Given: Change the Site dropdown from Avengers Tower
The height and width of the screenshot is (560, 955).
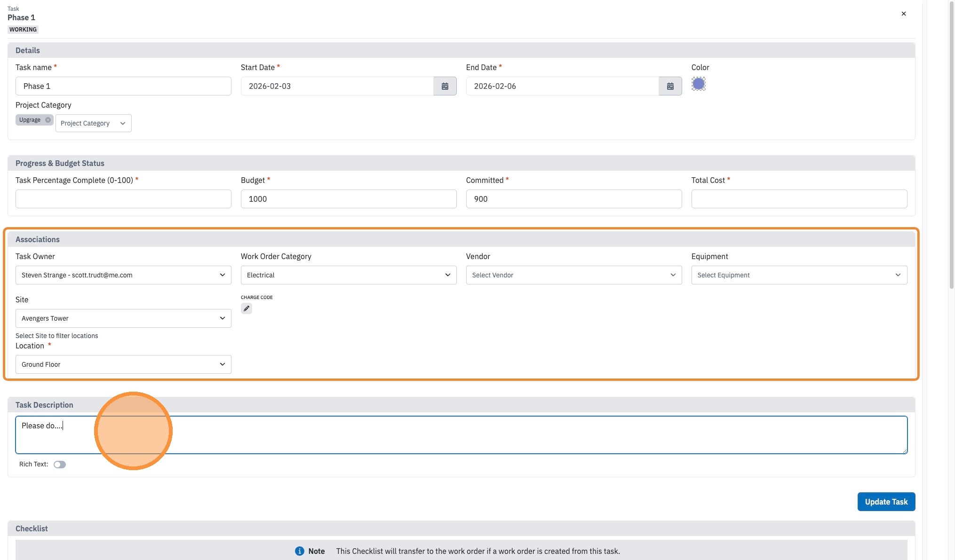Looking at the screenshot, I should click(123, 318).
